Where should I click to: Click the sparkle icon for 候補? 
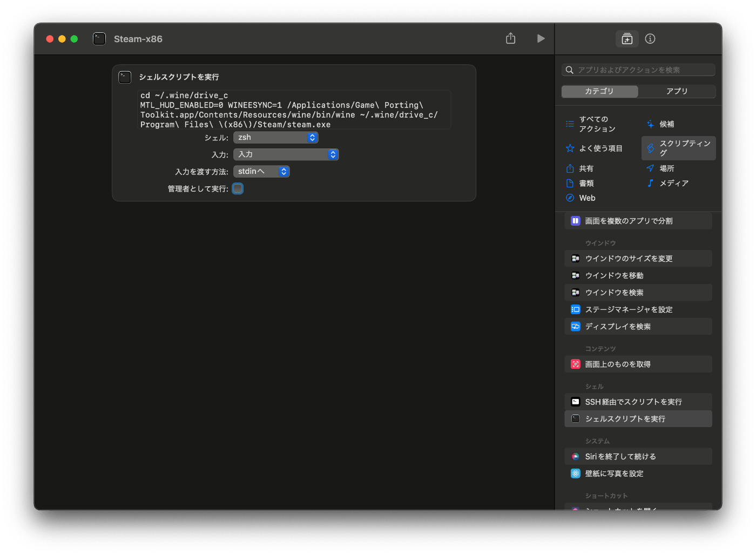(650, 124)
